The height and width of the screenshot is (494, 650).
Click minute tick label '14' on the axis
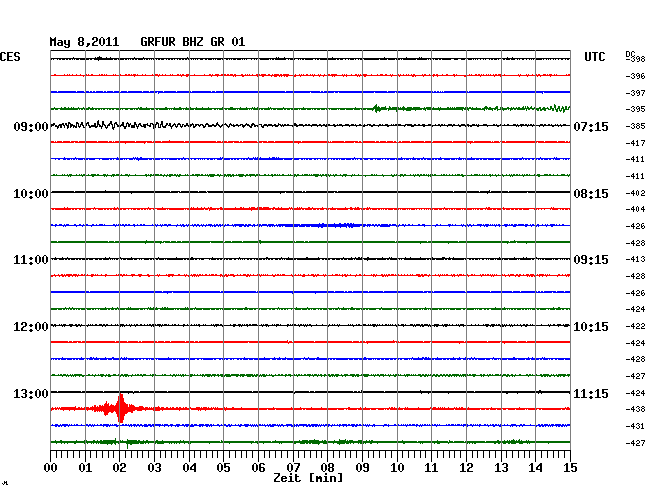pos(535,468)
